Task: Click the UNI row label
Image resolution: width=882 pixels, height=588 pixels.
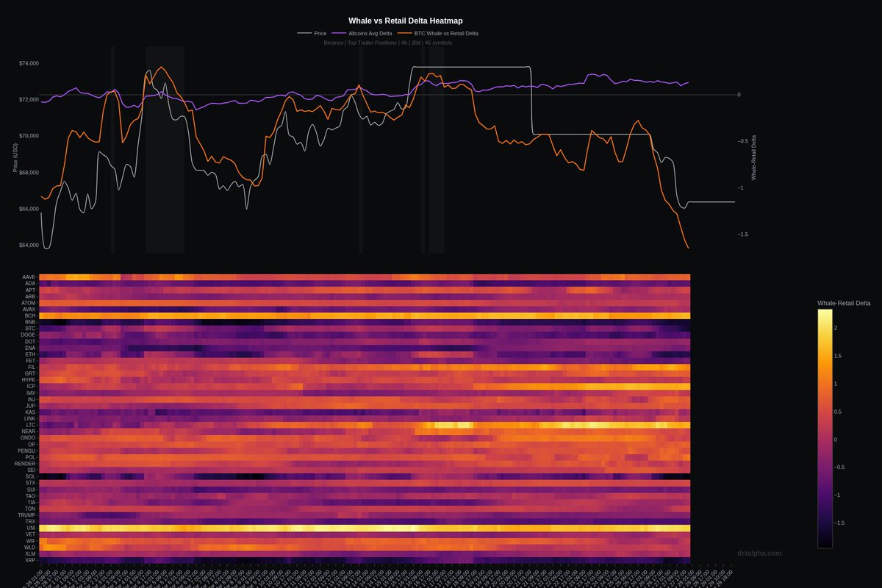Action: click(x=31, y=528)
